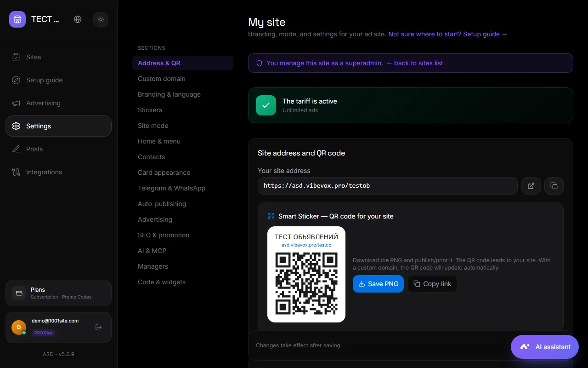Open the language globe selector
This screenshot has width=588, height=368.
click(78, 19)
